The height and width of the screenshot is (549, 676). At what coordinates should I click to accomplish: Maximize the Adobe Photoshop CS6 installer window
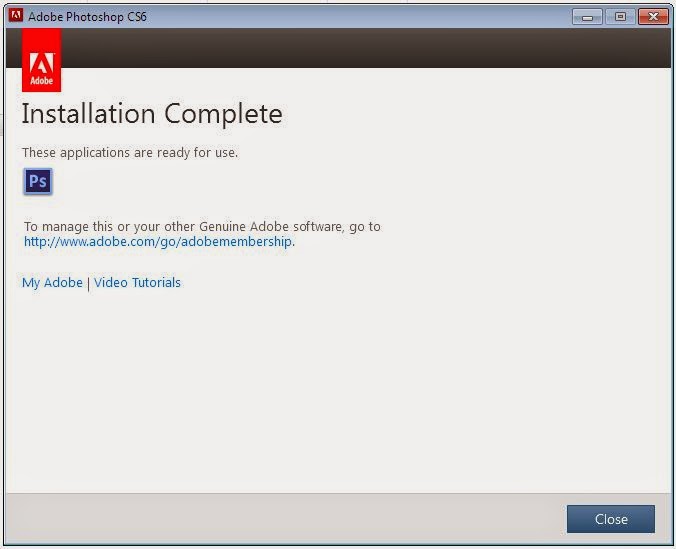point(620,17)
